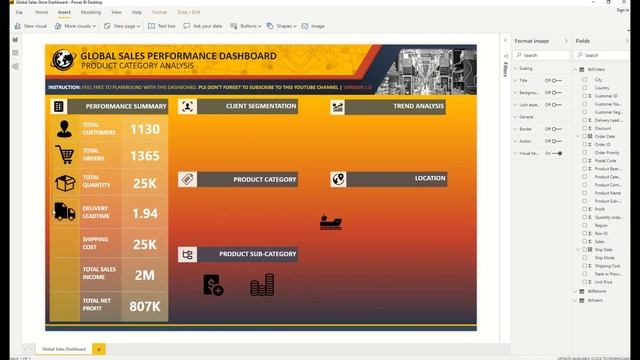Viewport: 640px width, 360px height.
Task: Insert an Image from the ribbon
Action: 313,26
